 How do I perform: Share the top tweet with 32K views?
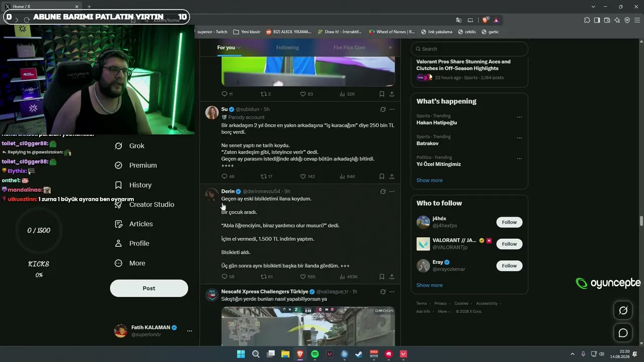pyautogui.click(x=391, y=94)
